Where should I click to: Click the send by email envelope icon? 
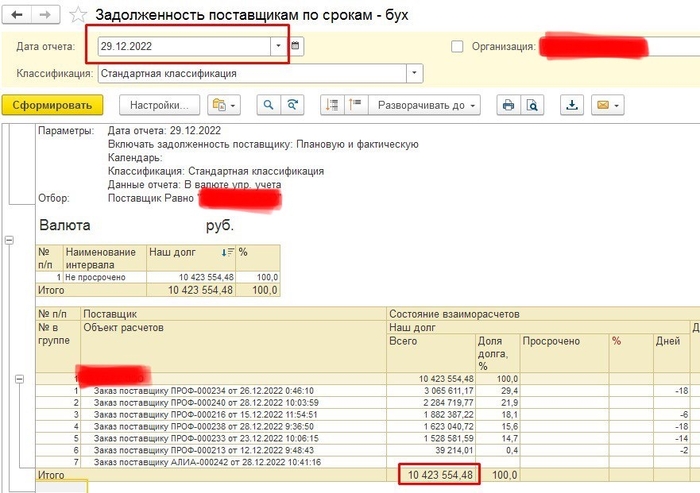[x=607, y=105]
